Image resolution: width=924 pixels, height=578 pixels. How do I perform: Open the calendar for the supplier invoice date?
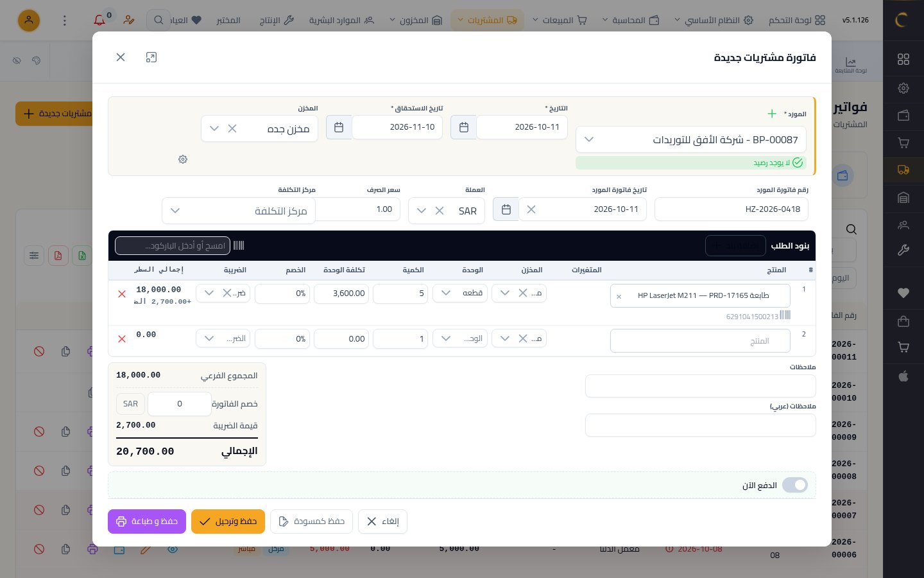point(506,209)
